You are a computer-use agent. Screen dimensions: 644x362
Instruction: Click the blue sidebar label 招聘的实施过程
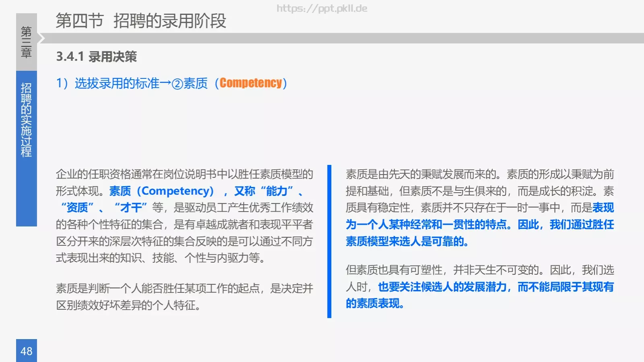26,120
